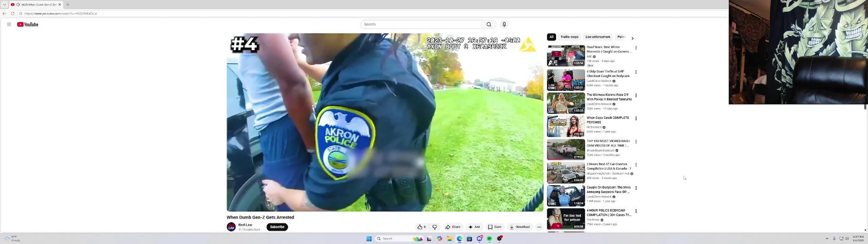Open options for TOP 150 MOST VIEWED DASH CAM
This screenshot has width=868, height=244.
636,142
